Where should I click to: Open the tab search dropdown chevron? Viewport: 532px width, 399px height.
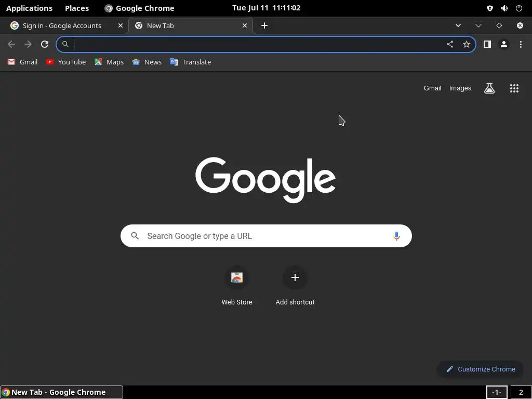coord(458,25)
